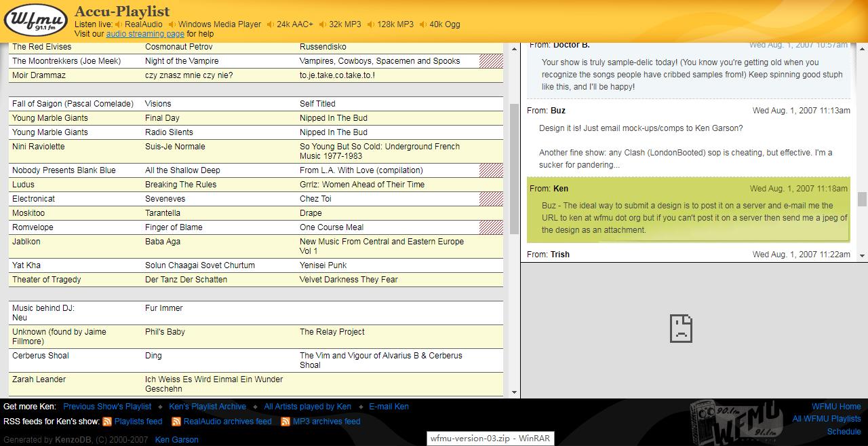Click the E-mail Ken link

pos(389,407)
